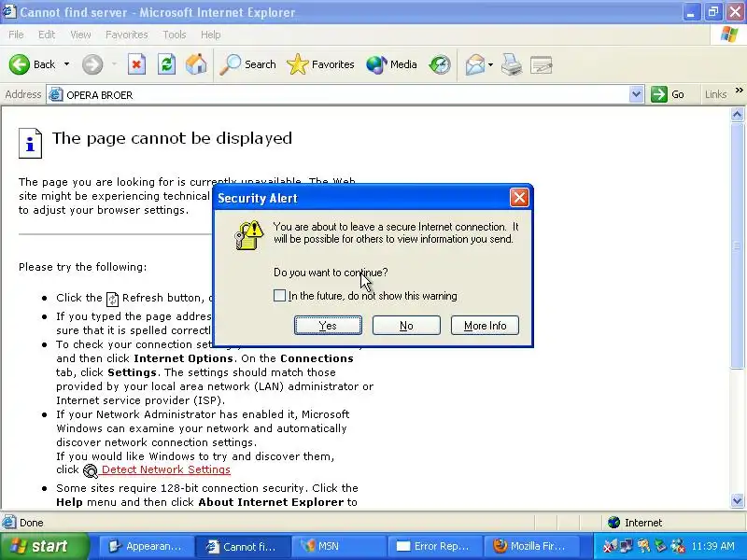The height and width of the screenshot is (560, 747).
Task: Open the View menu
Action: (80, 35)
